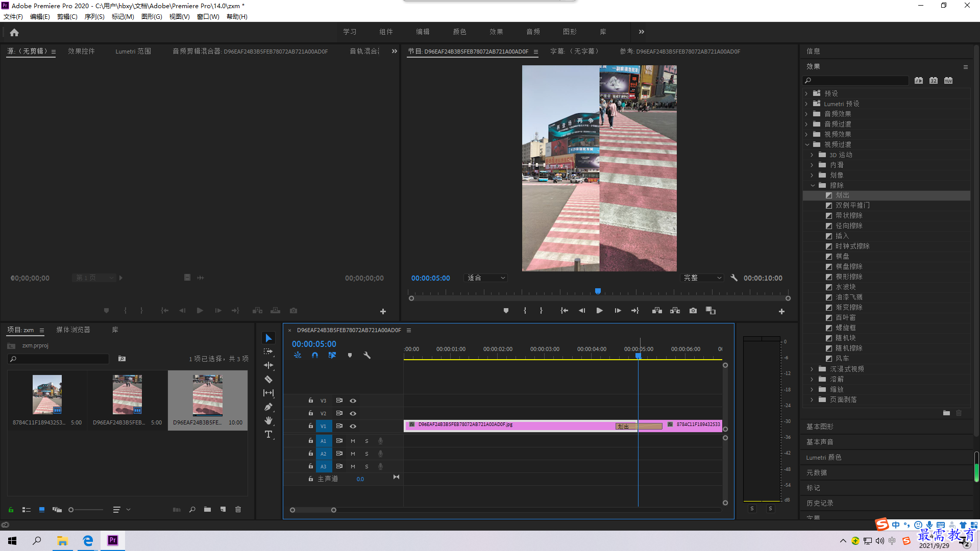Open timeline display settings wrench
Viewport: 980px width, 551px height.
click(x=367, y=355)
